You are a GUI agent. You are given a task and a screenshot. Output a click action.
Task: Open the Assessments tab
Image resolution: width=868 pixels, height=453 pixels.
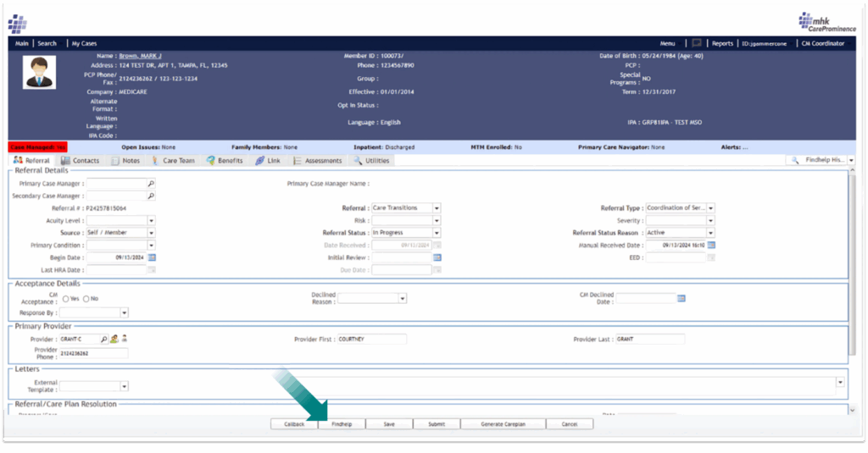point(318,160)
